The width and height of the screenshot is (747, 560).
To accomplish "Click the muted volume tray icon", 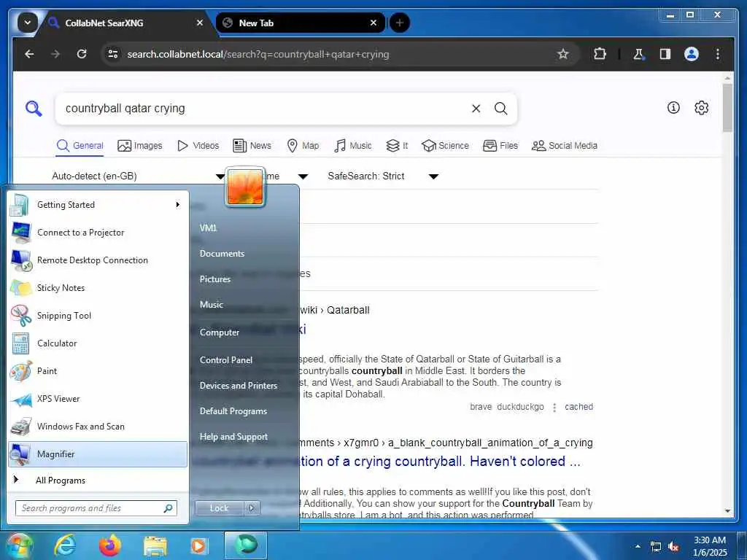I will pos(673,547).
